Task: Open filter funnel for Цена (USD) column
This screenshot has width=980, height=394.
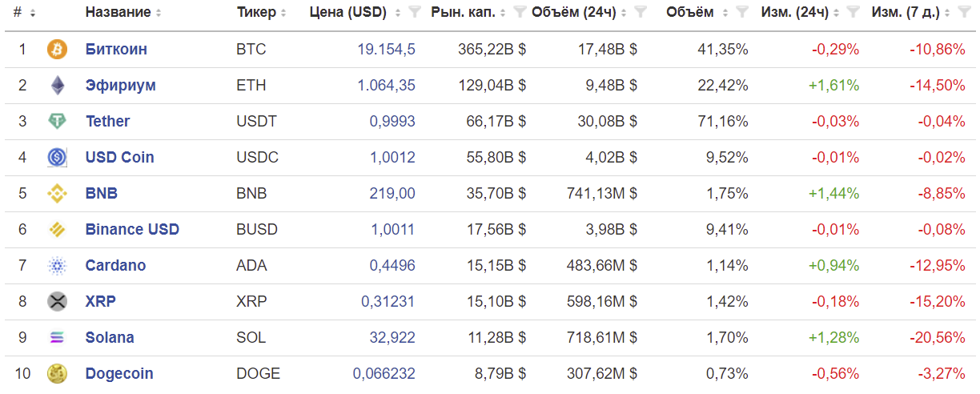Action: tap(414, 13)
